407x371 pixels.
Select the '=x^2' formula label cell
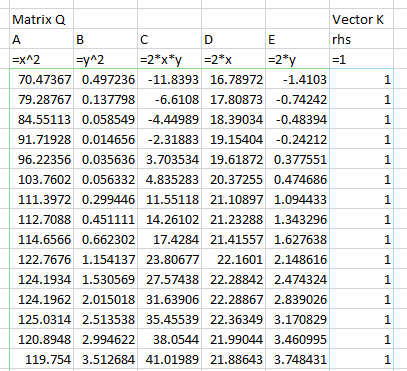[x=41, y=59]
